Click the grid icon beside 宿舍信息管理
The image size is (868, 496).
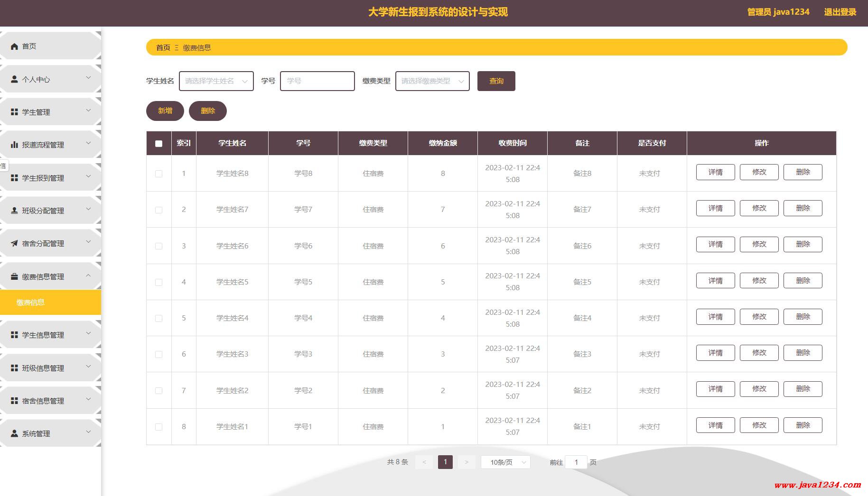pos(14,401)
